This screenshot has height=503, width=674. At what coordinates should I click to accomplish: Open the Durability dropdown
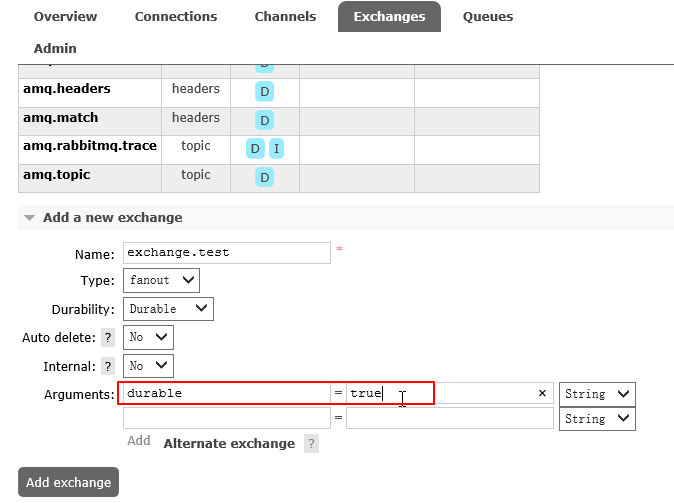[x=168, y=309]
